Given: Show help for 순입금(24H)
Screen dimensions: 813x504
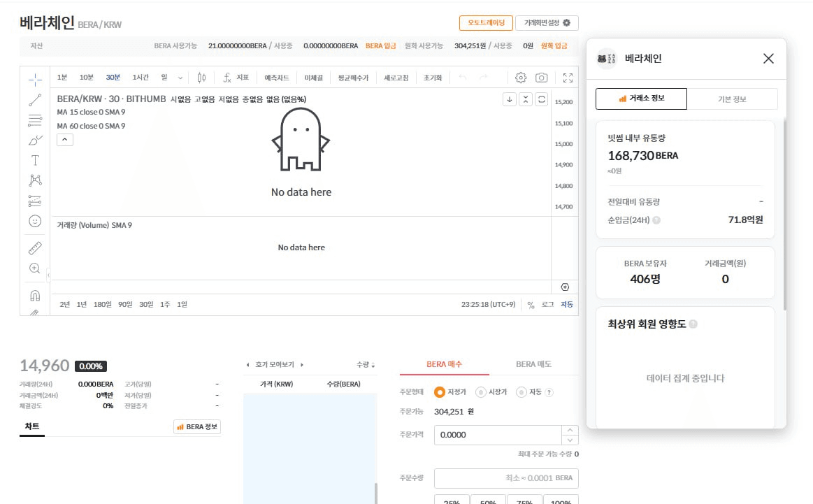Looking at the screenshot, I should [656, 220].
